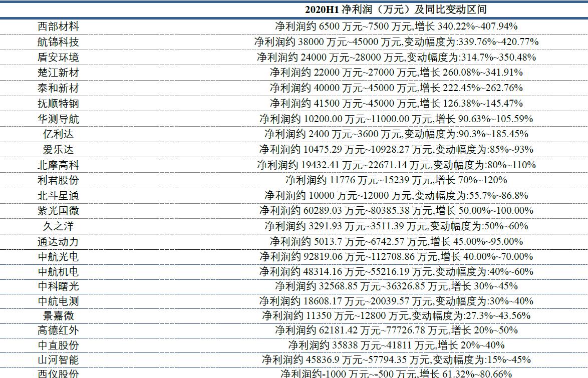Image resolution: width=588 pixels, height=378 pixels.
Task: Select company name 泰和新材
Action: (x=58, y=88)
